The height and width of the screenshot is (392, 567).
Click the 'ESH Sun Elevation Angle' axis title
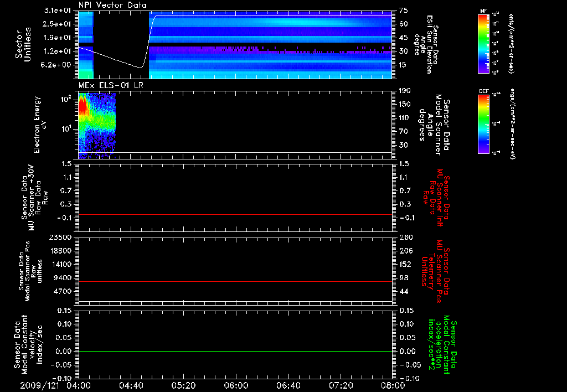click(426, 44)
